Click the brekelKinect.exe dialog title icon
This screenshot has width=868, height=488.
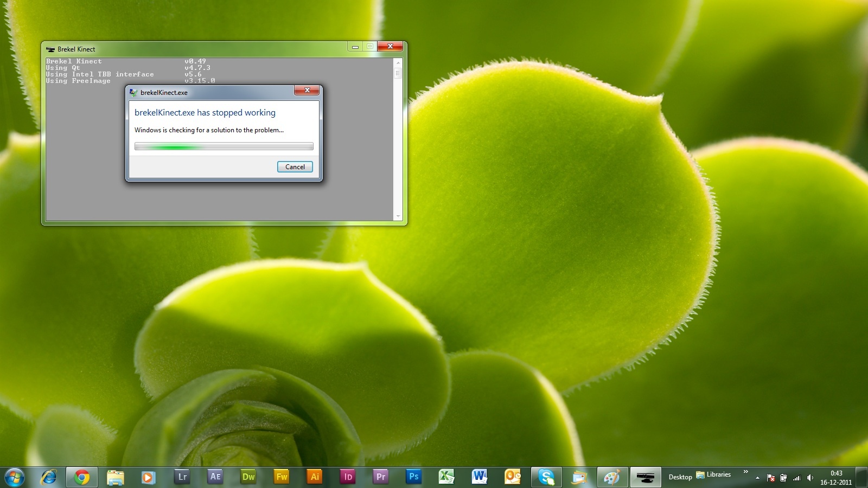click(133, 92)
